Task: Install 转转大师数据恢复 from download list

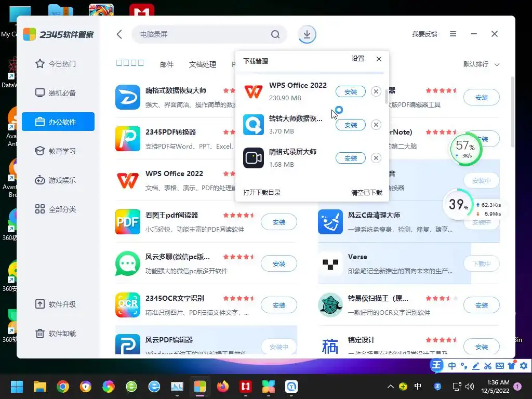Action: click(351, 125)
